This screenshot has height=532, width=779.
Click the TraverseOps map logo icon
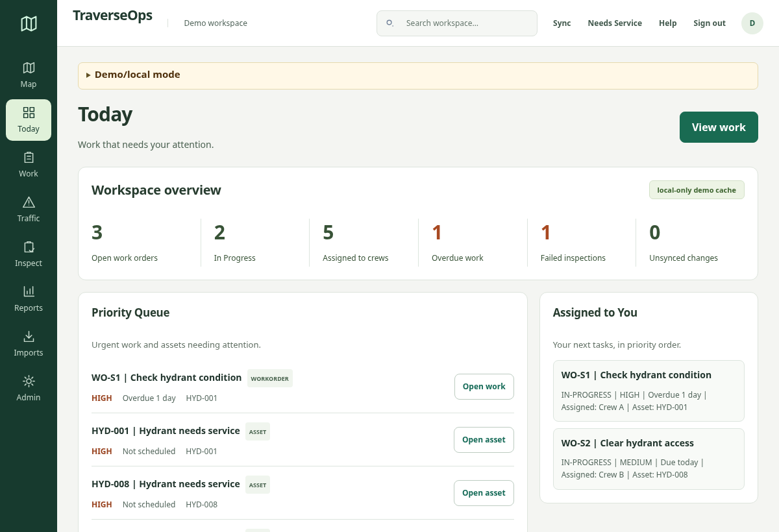point(29,23)
